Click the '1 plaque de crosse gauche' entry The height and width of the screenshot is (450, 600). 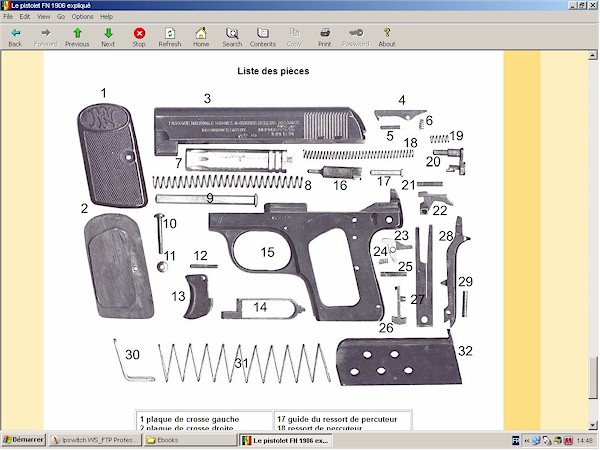(x=189, y=419)
